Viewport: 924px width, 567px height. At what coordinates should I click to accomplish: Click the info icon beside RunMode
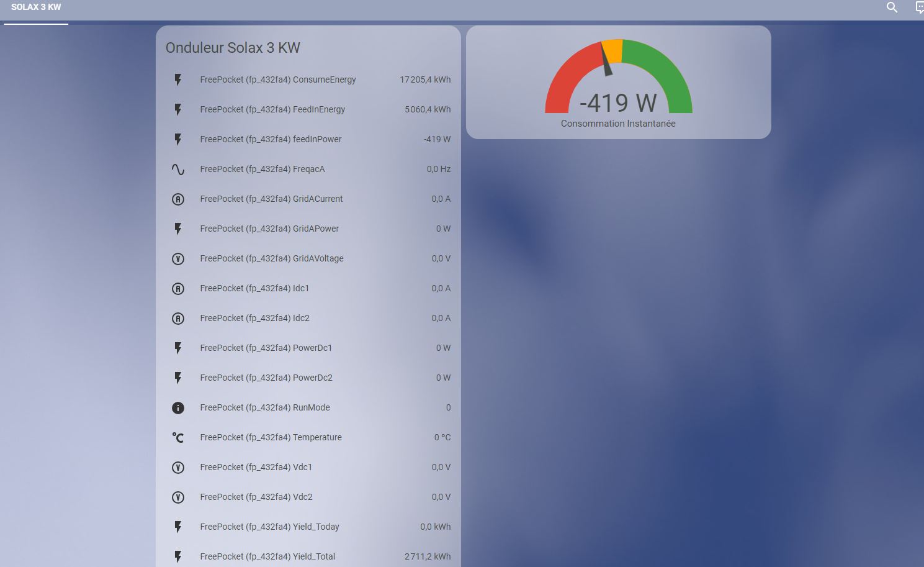click(178, 407)
